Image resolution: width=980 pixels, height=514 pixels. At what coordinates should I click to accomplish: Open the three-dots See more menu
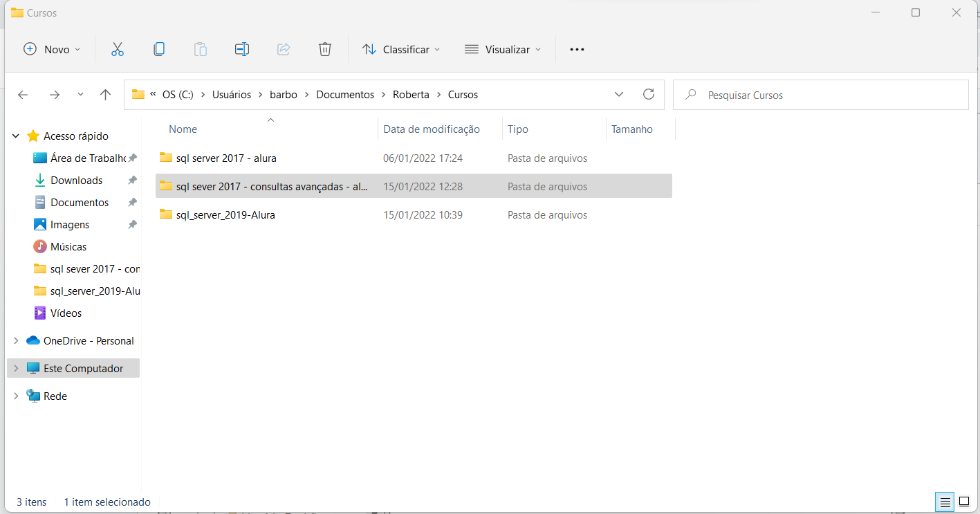point(577,50)
